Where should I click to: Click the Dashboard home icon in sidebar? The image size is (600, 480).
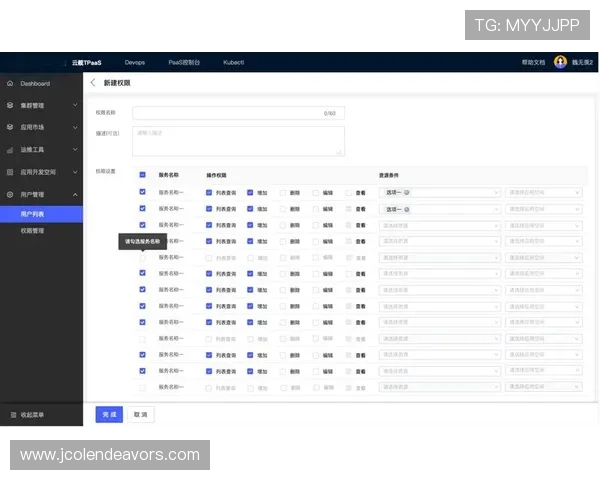[x=10, y=83]
